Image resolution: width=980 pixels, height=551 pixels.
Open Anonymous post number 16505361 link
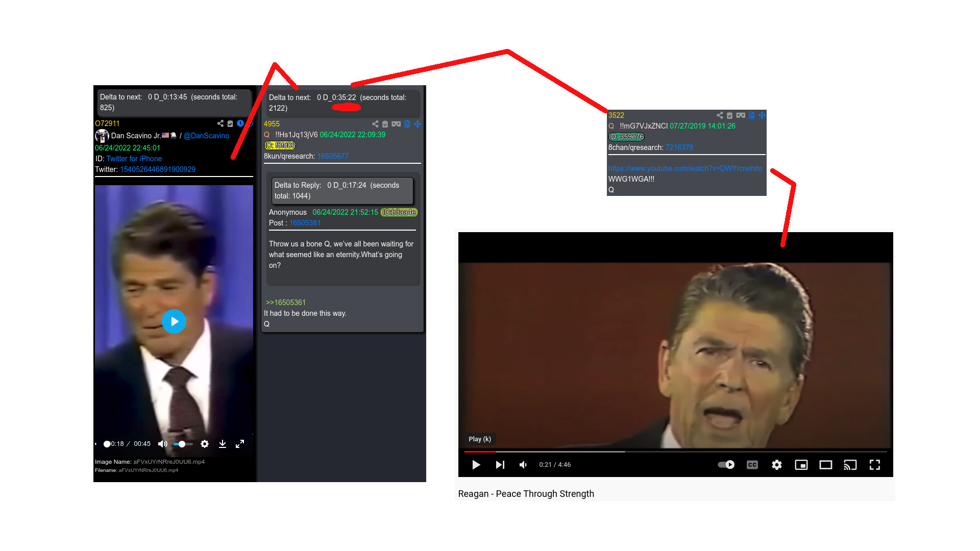pyautogui.click(x=305, y=223)
